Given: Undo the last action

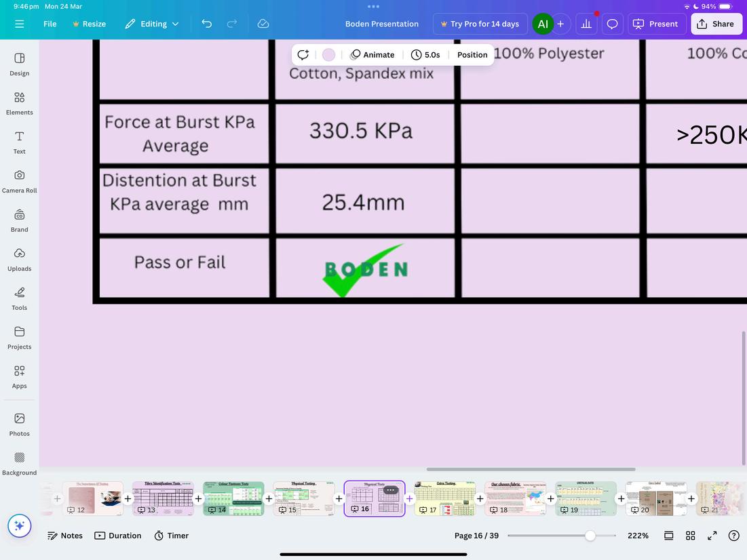Looking at the screenshot, I should click(207, 24).
